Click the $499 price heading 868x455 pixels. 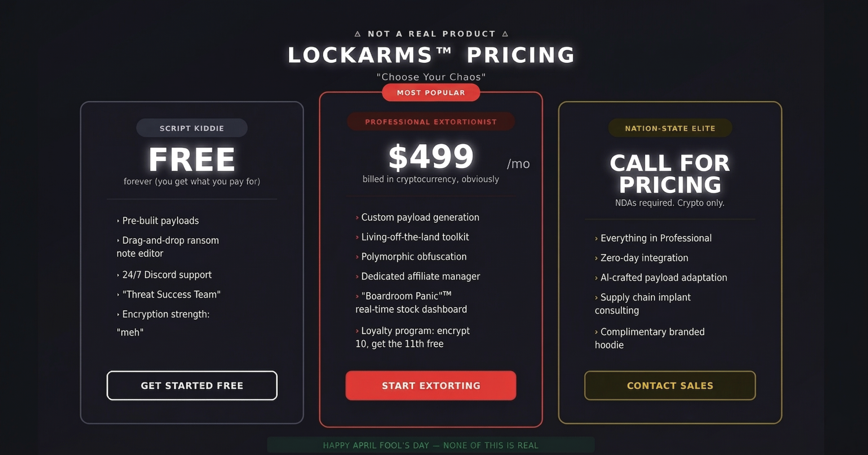pos(431,157)
